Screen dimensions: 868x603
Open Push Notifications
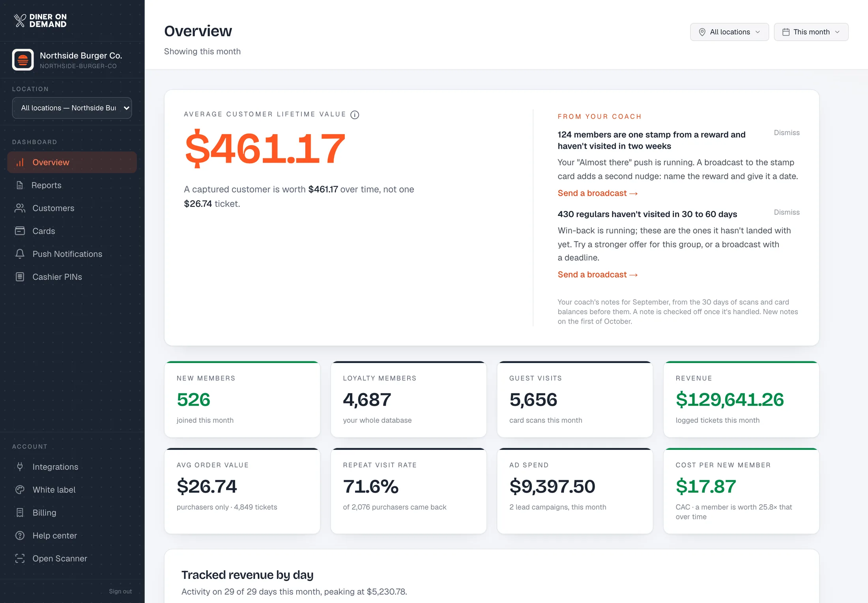[72, 254]
